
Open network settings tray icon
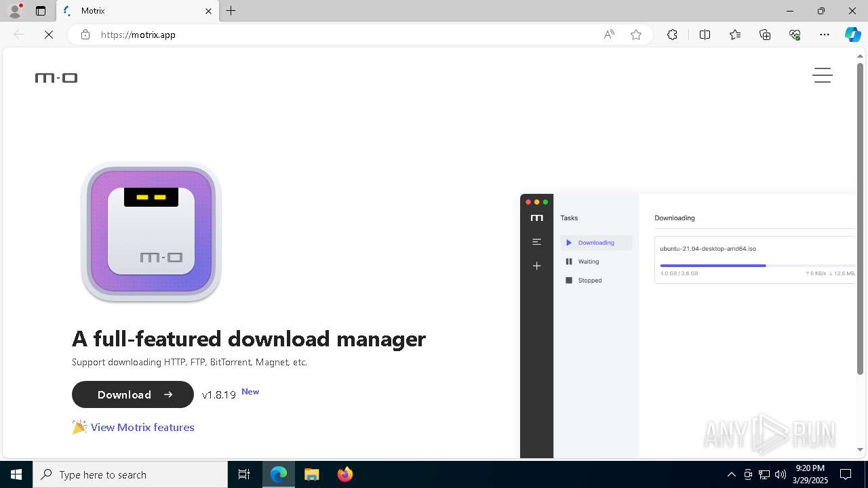tap(764, 474)
